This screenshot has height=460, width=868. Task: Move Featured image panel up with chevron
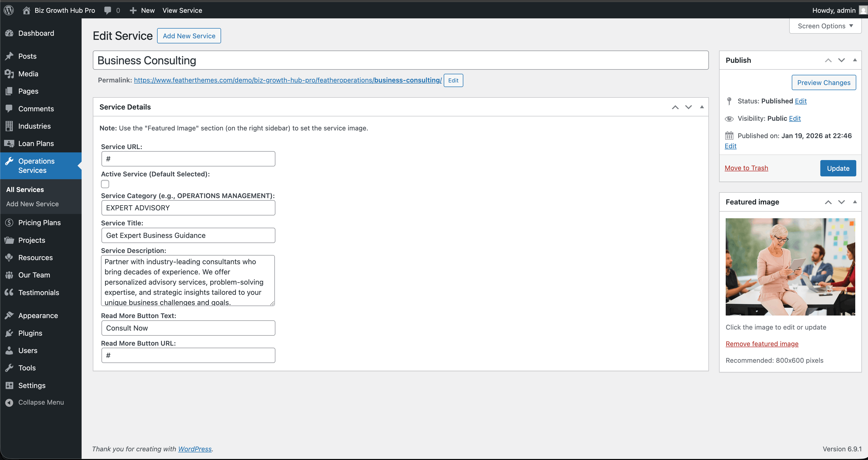[x=828, y=202]
